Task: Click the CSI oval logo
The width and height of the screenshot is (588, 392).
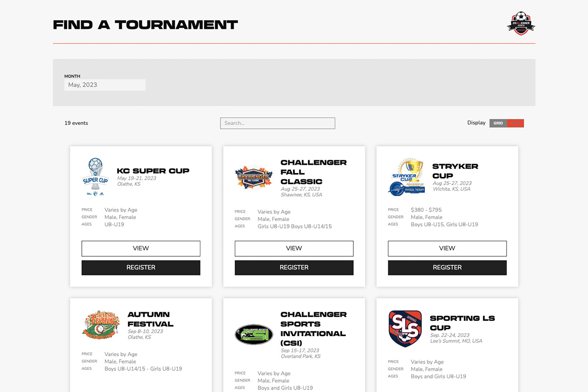Action: [x=254, y=334]
